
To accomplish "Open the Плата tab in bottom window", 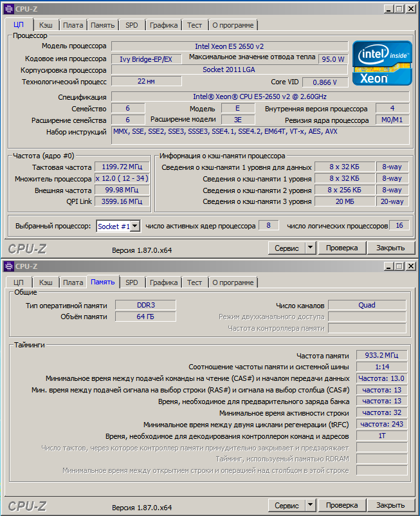I will [x=73, y=282].
